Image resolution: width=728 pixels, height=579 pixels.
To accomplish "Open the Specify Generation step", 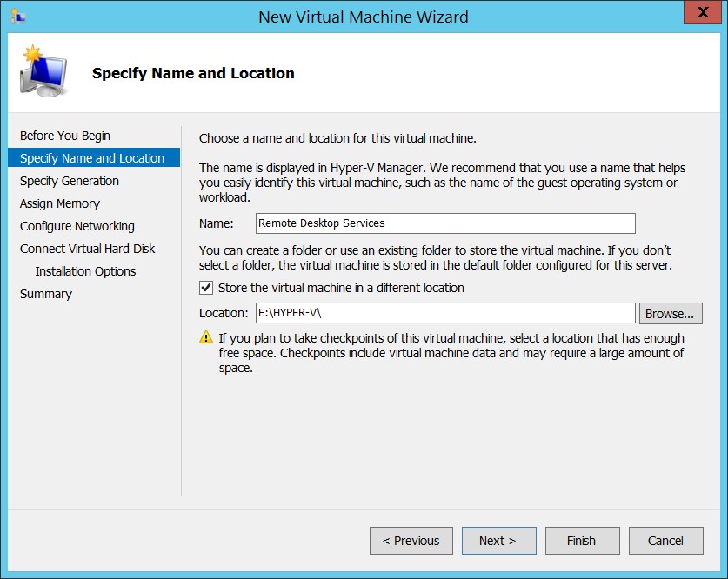I will point(70,181).
